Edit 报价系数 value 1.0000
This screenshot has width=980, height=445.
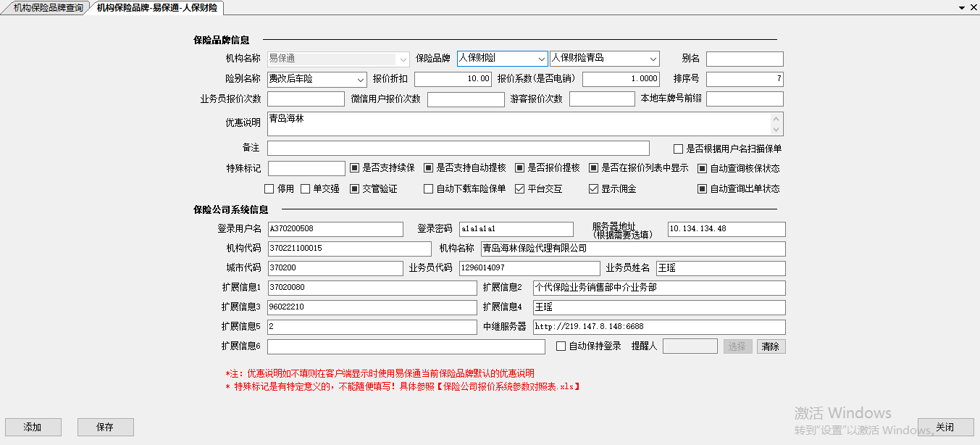621,79
